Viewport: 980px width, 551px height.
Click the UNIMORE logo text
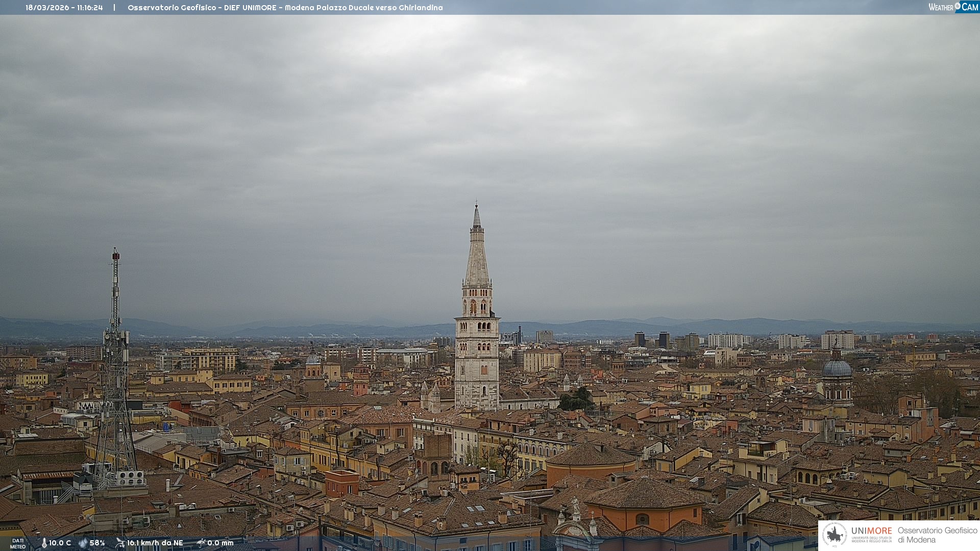click(x=871, y=531)
